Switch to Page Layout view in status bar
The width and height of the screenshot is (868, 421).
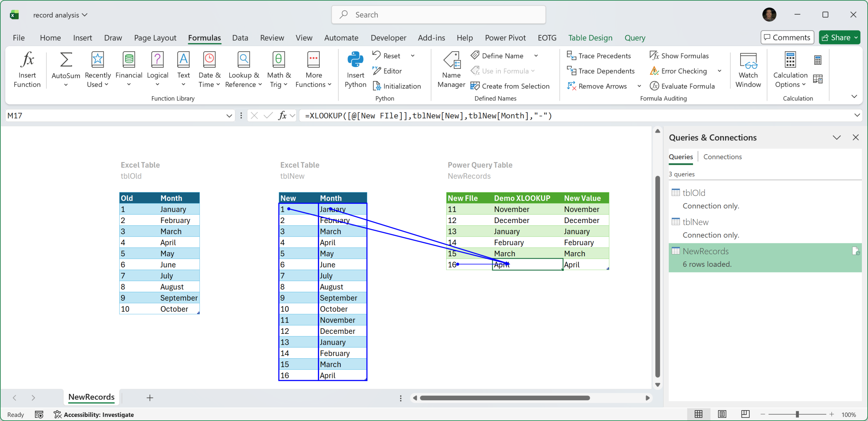[x=722, y=414]
